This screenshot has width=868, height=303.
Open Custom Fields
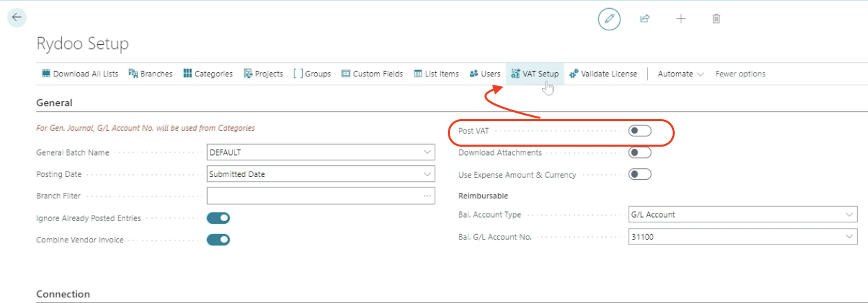(x=372, y=74)
